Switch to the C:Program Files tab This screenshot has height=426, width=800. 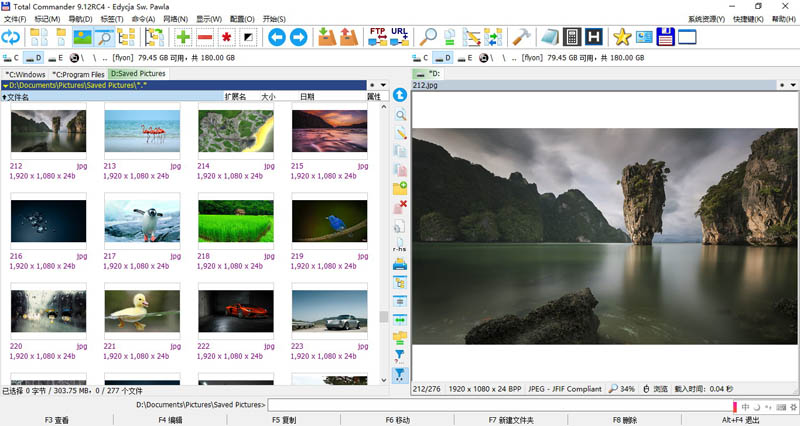click(x=78, y=74)
